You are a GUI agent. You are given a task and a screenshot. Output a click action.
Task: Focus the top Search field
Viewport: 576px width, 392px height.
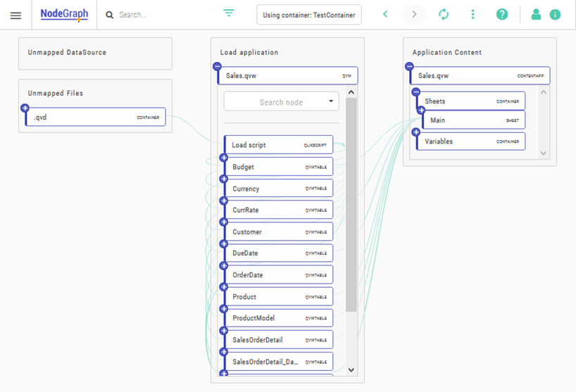coord(162,15)
